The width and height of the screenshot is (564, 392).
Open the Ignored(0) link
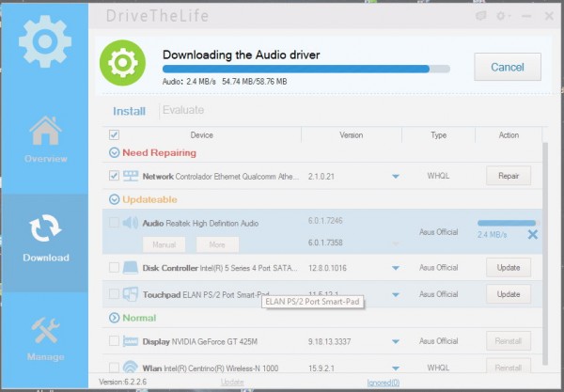(x=384, y=383)
